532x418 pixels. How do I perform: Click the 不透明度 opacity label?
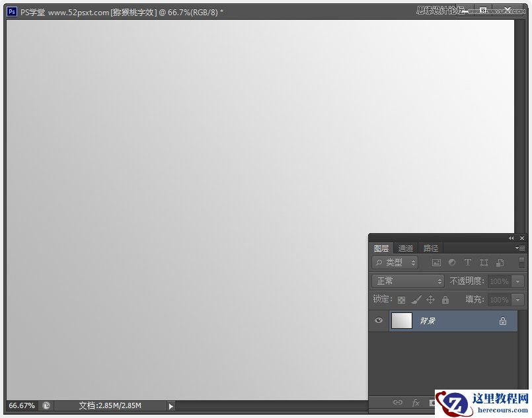point(467,281)
